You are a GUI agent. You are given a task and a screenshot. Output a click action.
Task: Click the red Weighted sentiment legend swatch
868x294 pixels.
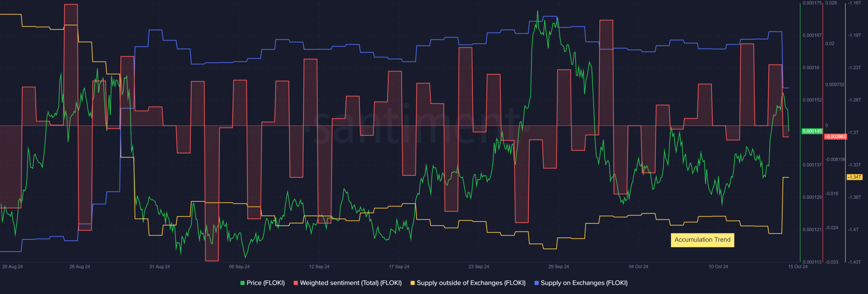pos(296,283)
